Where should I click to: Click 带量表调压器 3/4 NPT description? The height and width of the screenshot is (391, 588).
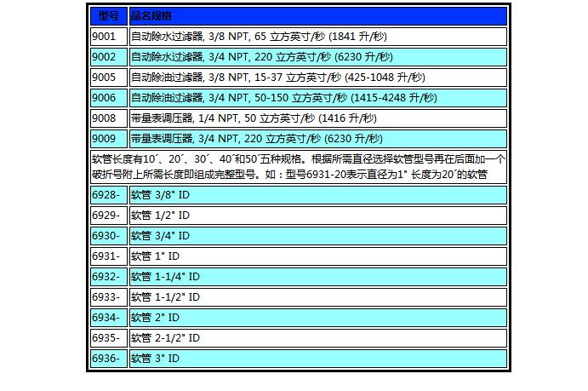click(x=318, y=139)
